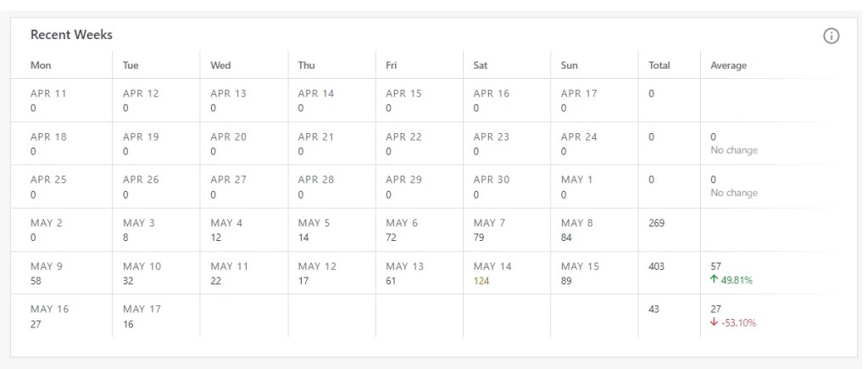Viewport: 868px width, 369px height.
Task: Click the green up arrow beside 49.81%
Action: coord(715,280)
